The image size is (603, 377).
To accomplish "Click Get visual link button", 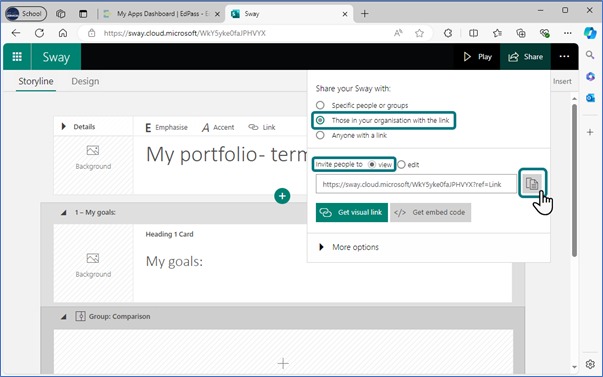I will 351,212.
